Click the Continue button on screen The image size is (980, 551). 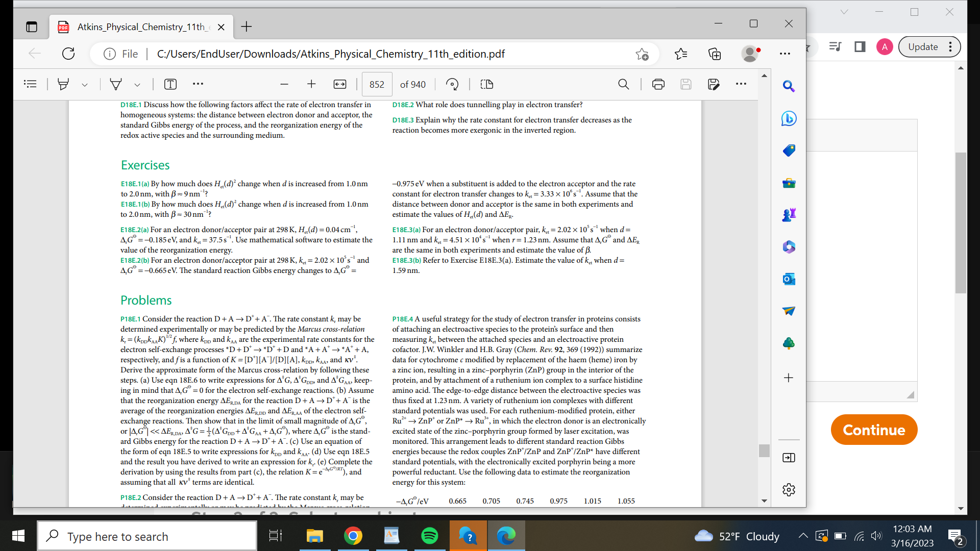pyautogui.click(x=873, y=430)
